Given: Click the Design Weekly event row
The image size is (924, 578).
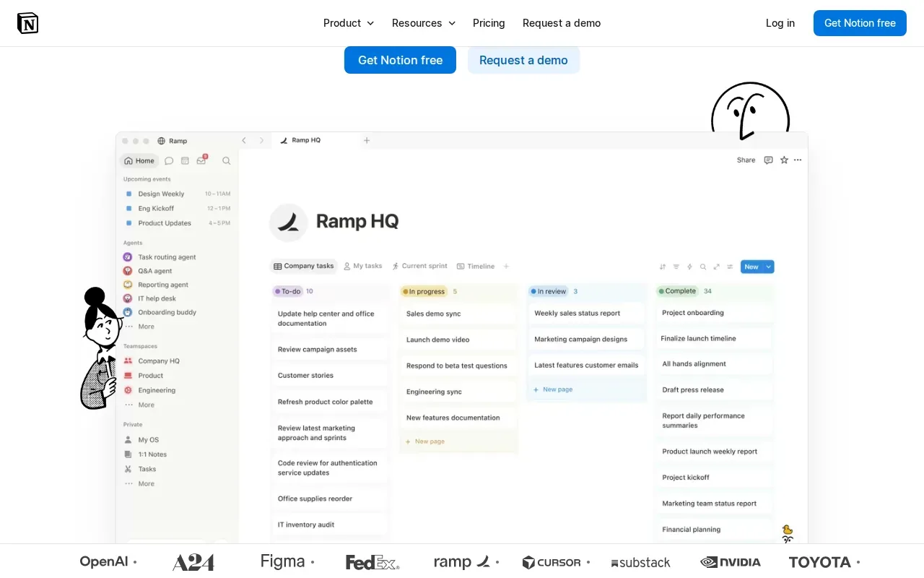Looking at the screenshot, I should (178, 194).
